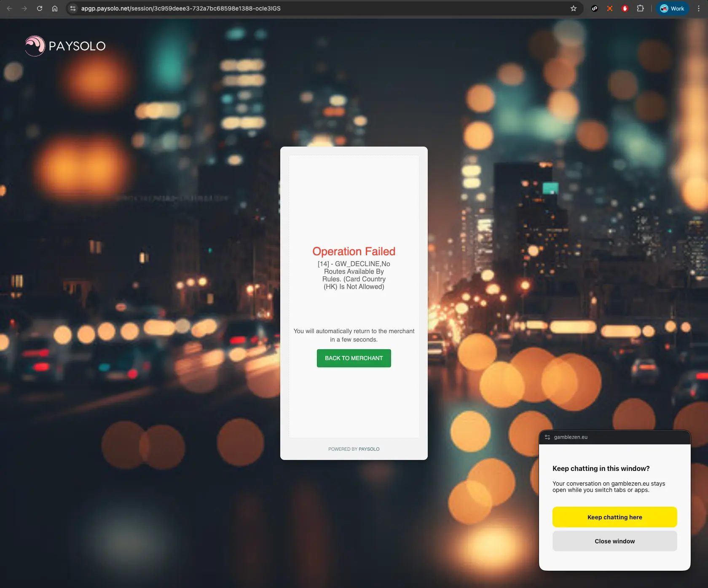Click the POWERED BY PAYSOLO link

click(354, 449)
